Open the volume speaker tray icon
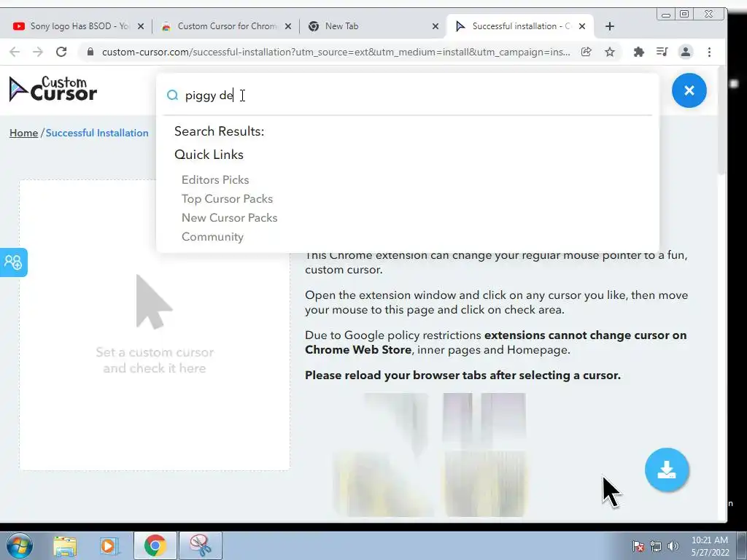Viewport: 747px width, 560px height. (x=673, y=545)
